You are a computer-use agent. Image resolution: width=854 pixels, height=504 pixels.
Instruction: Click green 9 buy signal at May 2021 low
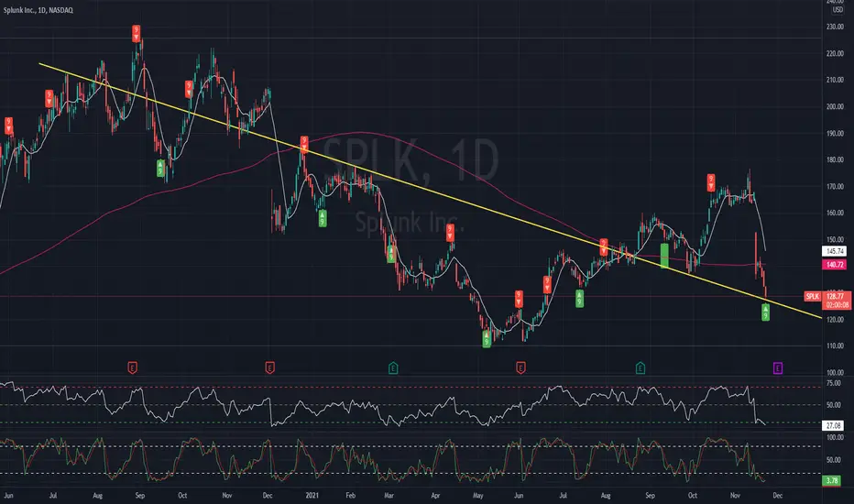coord(487,339)
